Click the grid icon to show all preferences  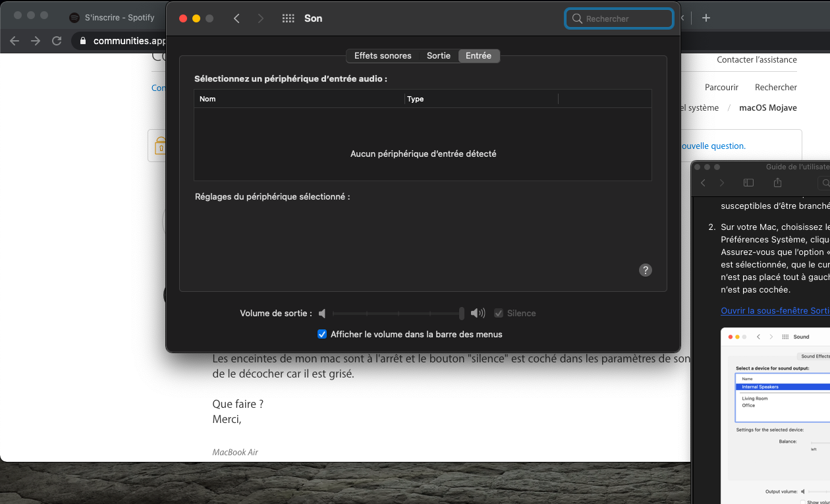(x=288, y=18)
